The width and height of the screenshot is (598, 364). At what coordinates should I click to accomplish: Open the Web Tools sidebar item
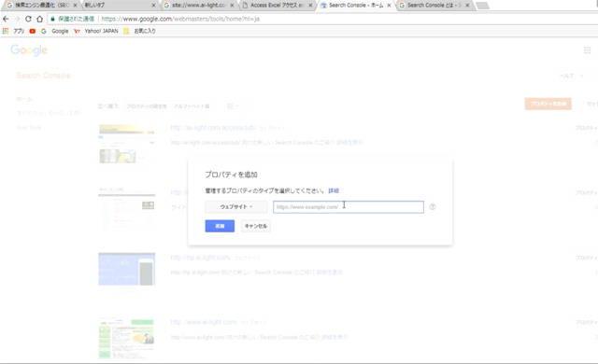[x=29, y=128]
